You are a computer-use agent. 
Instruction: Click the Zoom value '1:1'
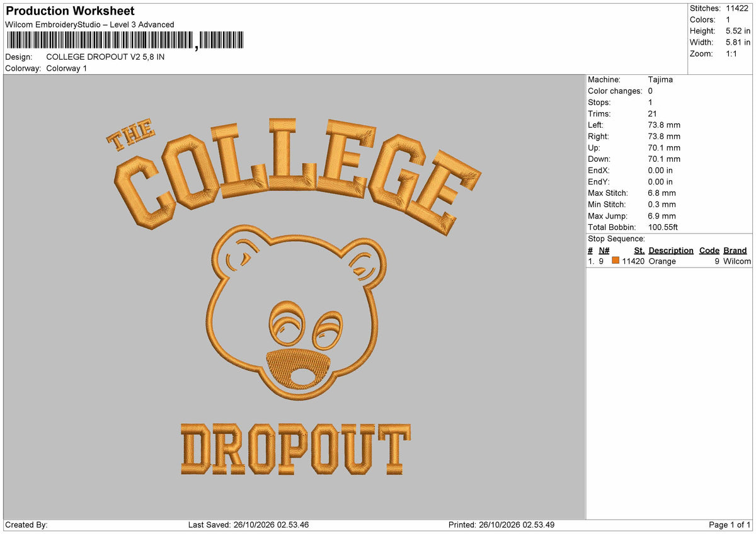[733, 54]
